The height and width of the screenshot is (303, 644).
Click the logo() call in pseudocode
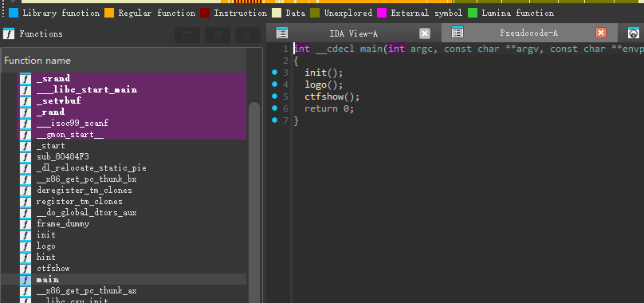324,85
